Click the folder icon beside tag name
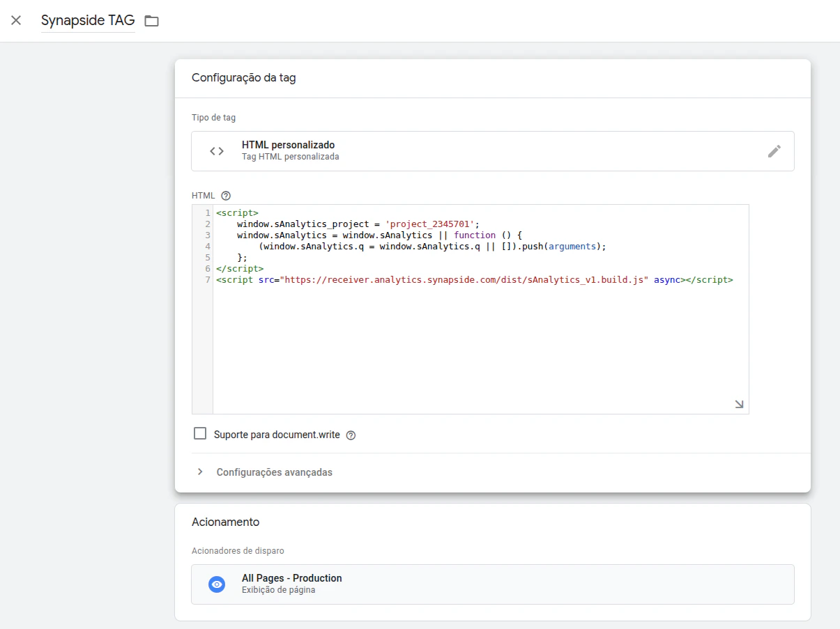840x629 pixels. coord(151,21)
